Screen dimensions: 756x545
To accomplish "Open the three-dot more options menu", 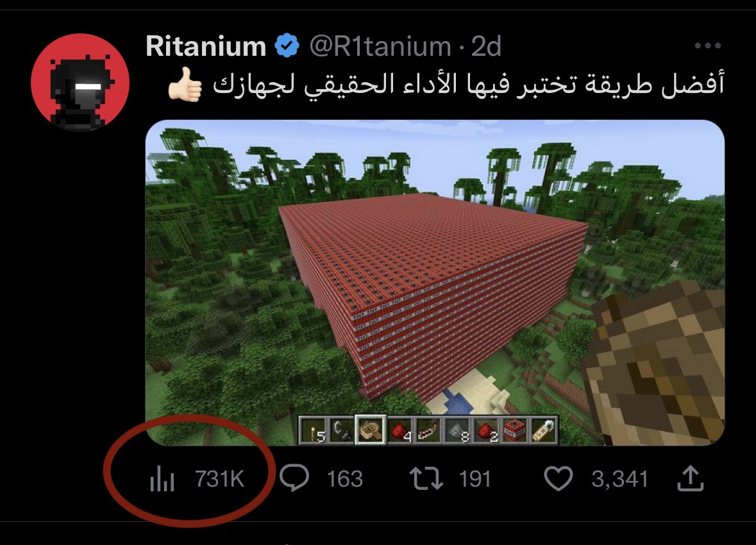I will [707, 46].
